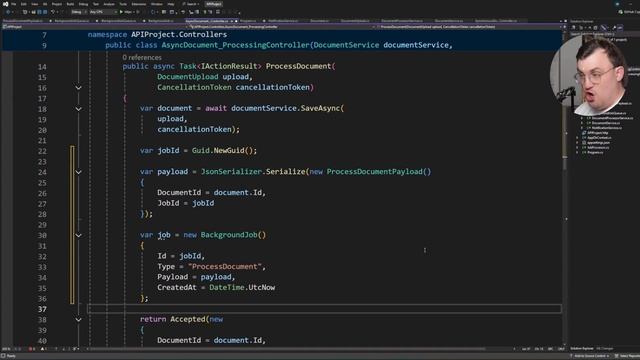Image resolution: width=640 pixels, height=360 pixels.
Task: Open the class navigation dropdown
Action: (282, 27)
